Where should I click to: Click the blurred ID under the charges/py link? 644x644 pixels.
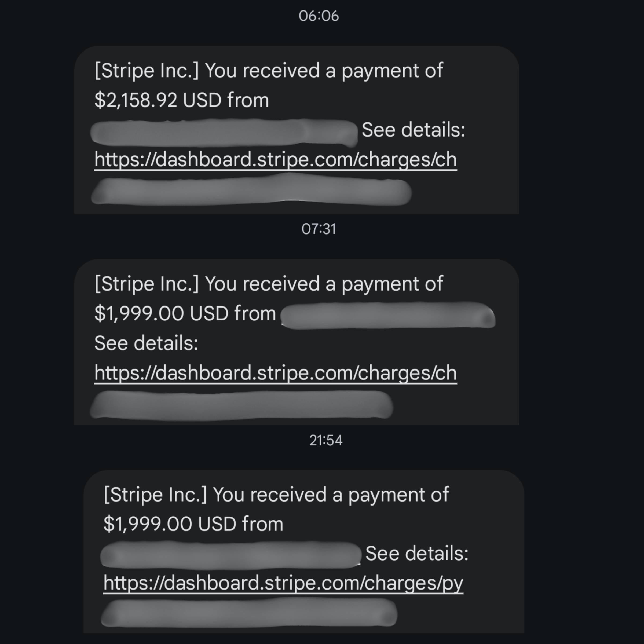[249, 613]
